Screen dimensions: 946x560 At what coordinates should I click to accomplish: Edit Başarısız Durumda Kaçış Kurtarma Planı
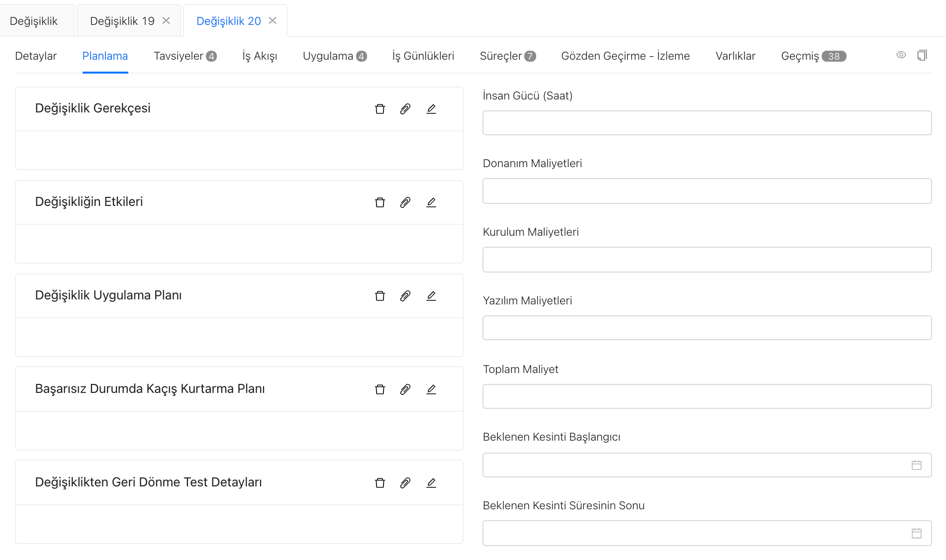(x=431, y=389)
